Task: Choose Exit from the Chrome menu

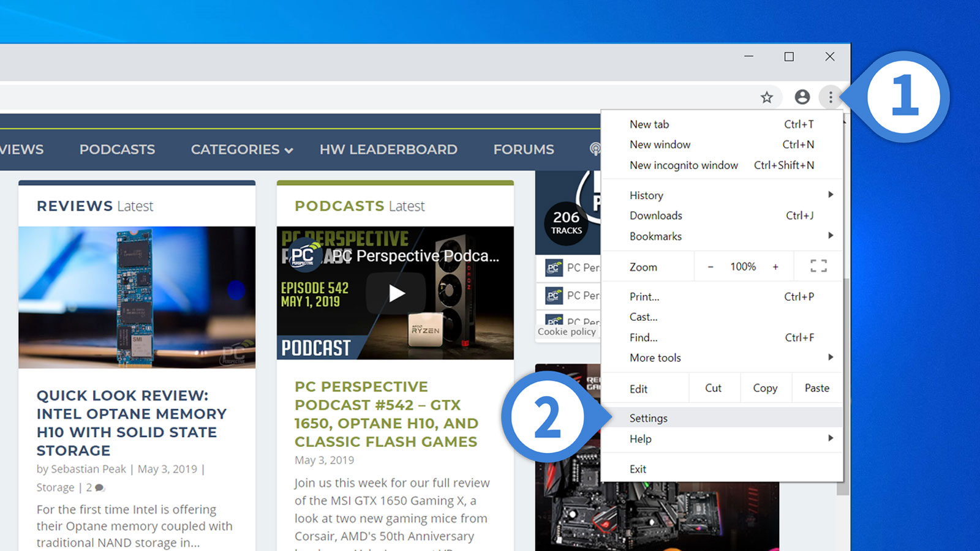Action: (x=722, y=469)
